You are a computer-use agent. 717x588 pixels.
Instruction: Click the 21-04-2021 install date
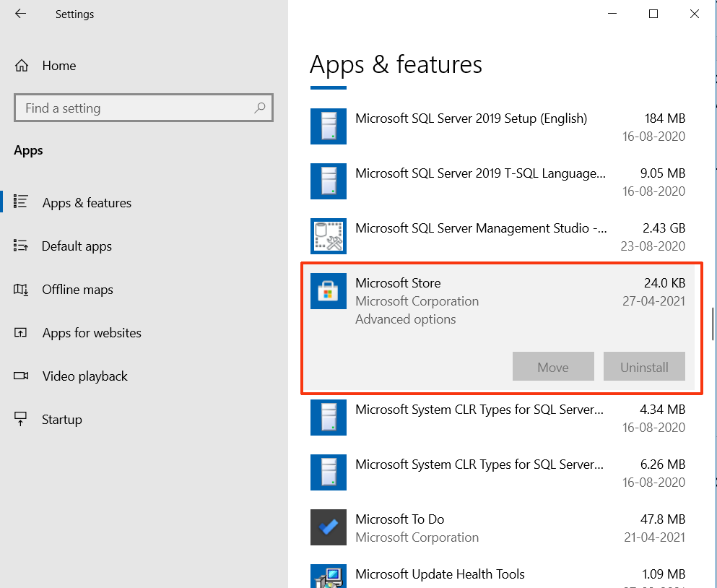click(x=654, y=537)
